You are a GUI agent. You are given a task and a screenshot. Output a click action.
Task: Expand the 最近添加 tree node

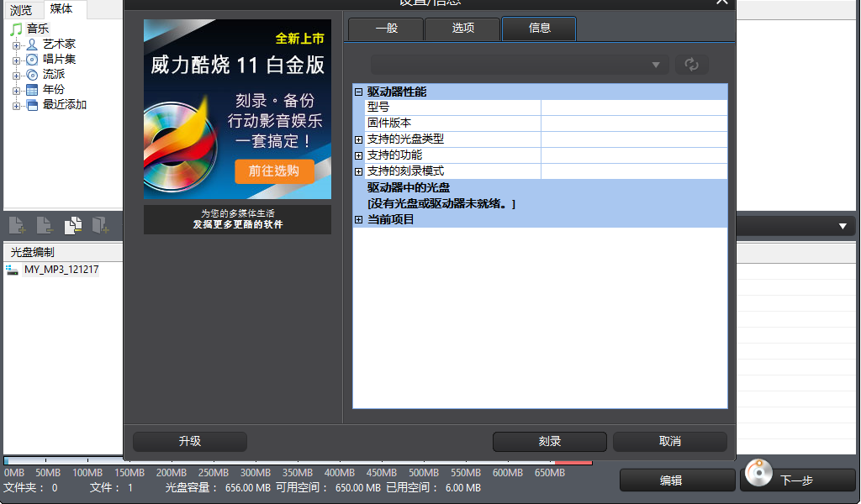(16, 106)
